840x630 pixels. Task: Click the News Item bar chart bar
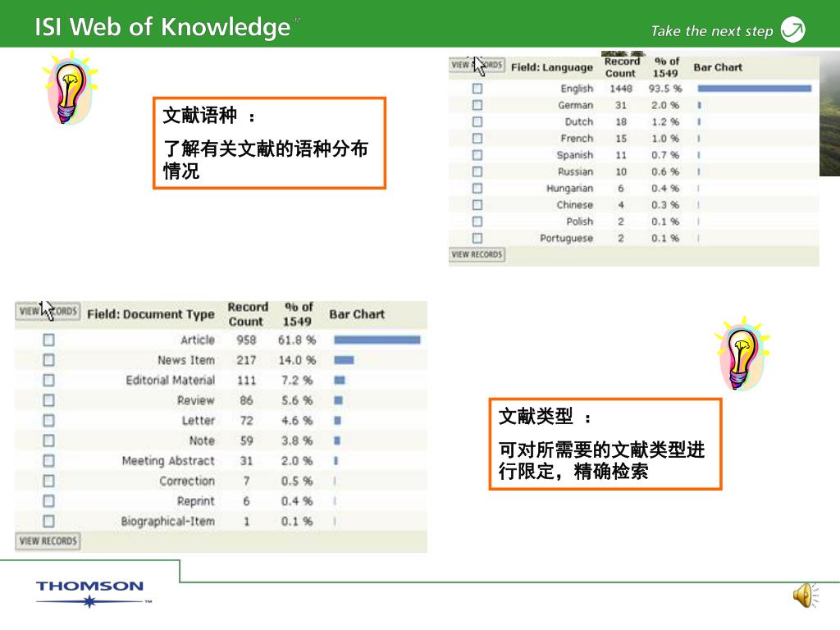click(344, 360)
